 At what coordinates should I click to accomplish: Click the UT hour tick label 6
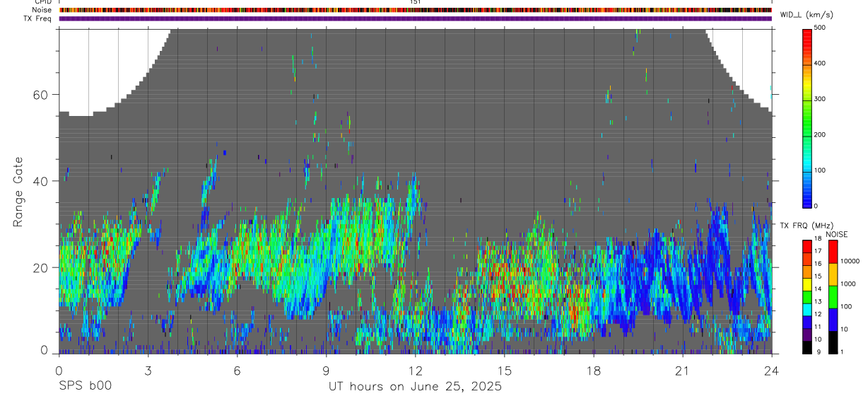pos(237,371)
